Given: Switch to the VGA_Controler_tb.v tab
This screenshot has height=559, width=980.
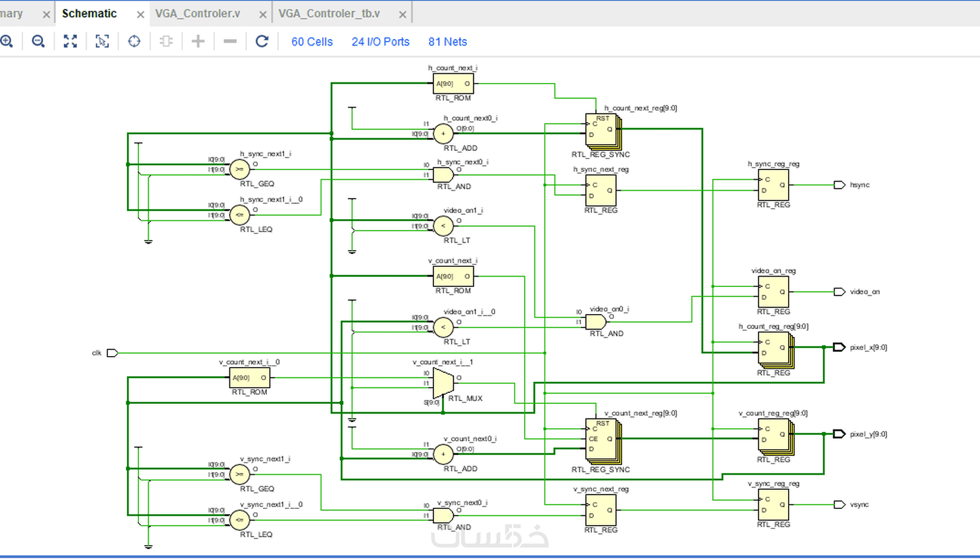Looking at the screenshot, I should pyautogui.click(x=329, y=14).
